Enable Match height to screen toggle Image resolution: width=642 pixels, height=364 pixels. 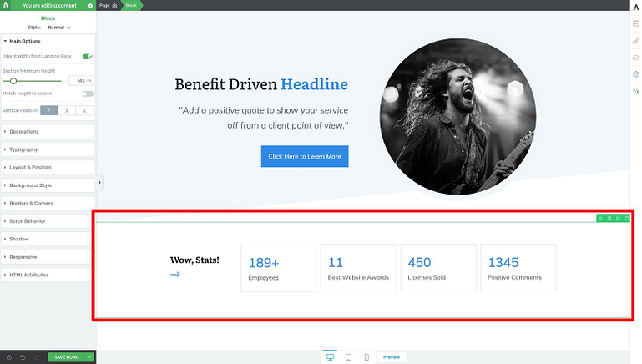(x=88, y=94)
